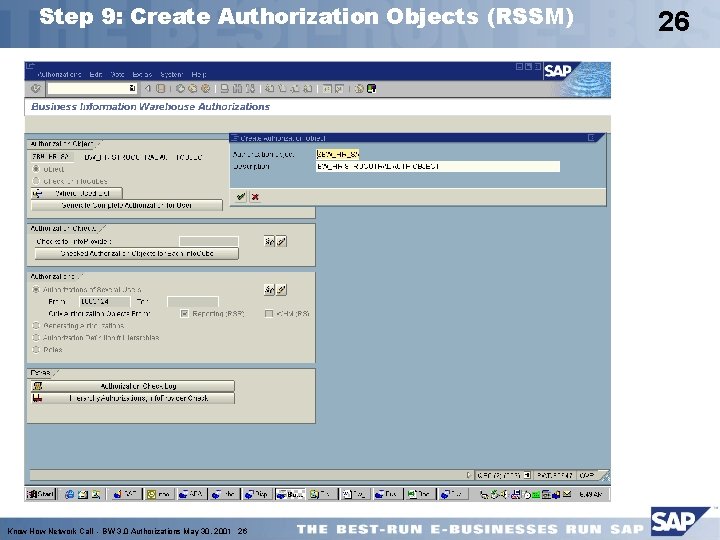Image resolution: width=720 pixels, height=540 pixels.
Task: Click display glasses icon in Authorization Checks
Action: pyautogui.click(x=270, y=241)
